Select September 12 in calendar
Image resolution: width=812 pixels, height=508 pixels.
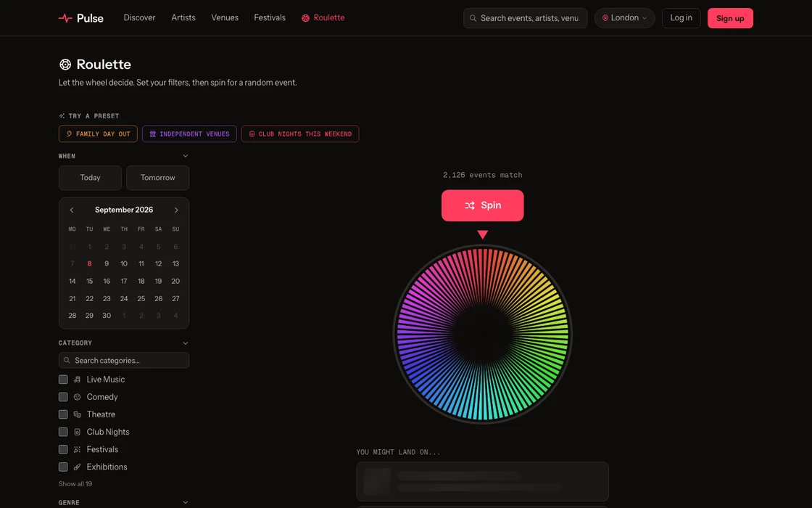(159, 264)
